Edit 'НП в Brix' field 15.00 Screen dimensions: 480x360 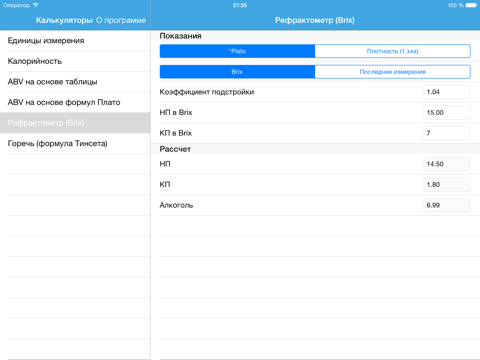pyautogui.click(x=447, y=113)
